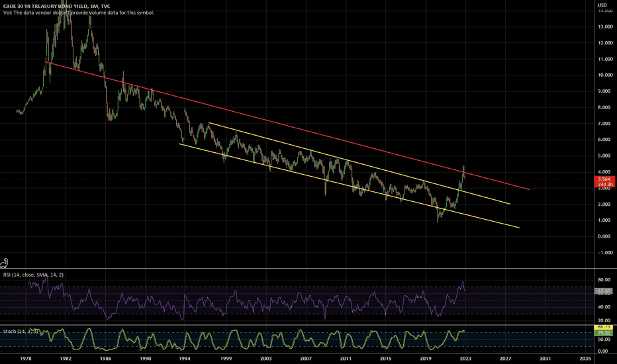
Task: Click the 2.000 price axis label
Action: [x=605, y=205]
